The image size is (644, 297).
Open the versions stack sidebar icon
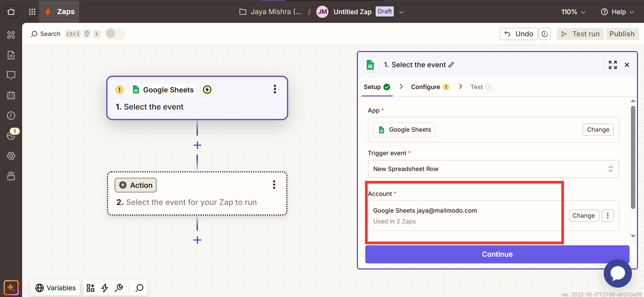[x=11, y=176]
